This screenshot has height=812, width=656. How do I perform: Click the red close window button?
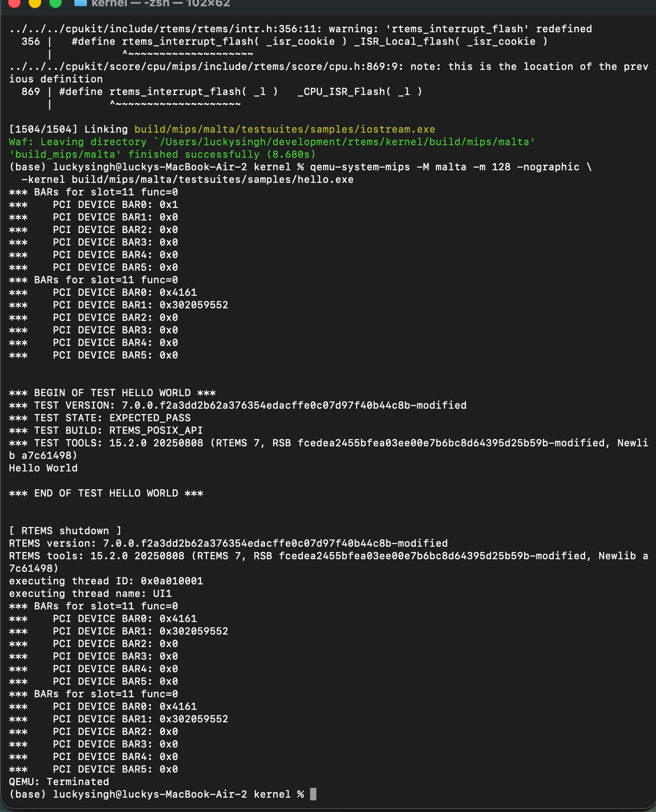tap(14, 3)
